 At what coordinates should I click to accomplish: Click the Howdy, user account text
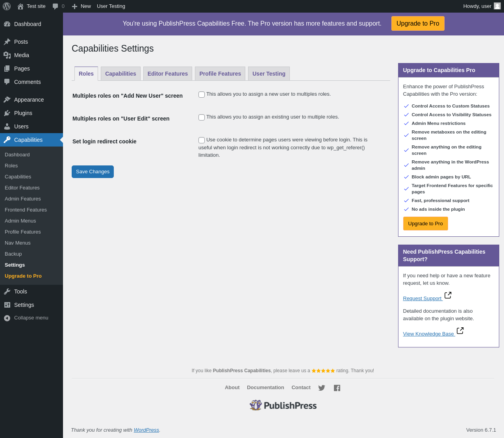tap(477, 6)
